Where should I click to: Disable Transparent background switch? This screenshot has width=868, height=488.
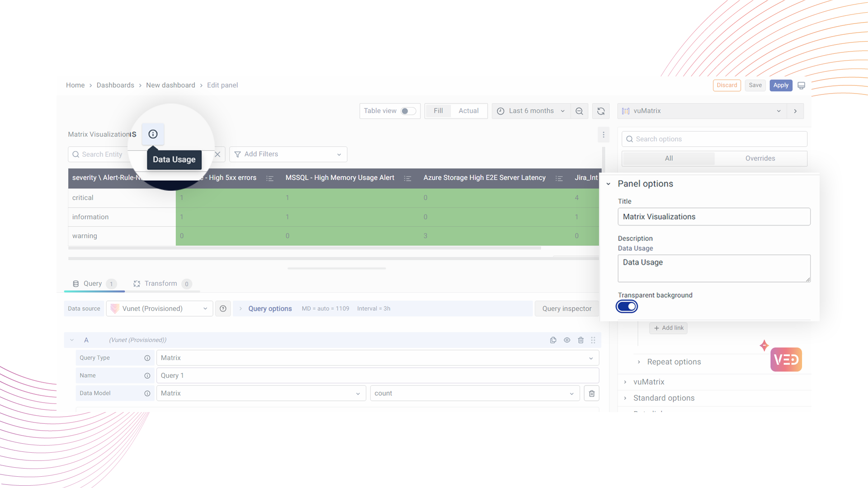[627, 307]
